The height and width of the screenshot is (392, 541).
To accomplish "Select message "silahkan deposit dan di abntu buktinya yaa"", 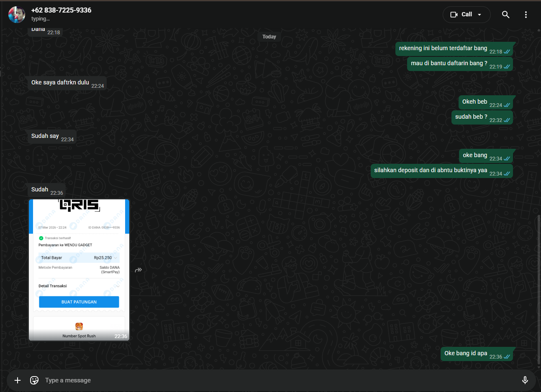I will (441, 171).
